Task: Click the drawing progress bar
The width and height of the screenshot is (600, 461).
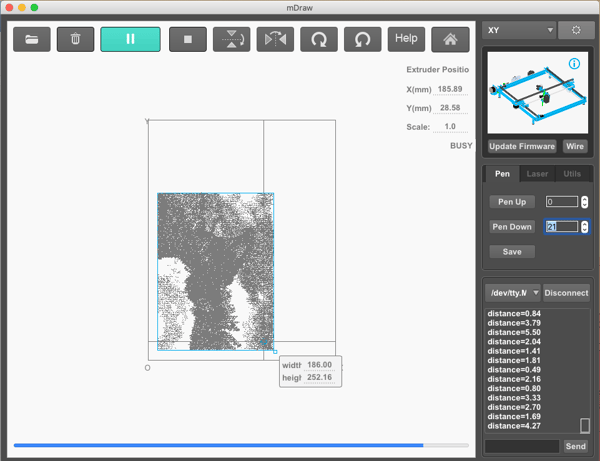Action: pyautogui.click(x=241, y=445)
